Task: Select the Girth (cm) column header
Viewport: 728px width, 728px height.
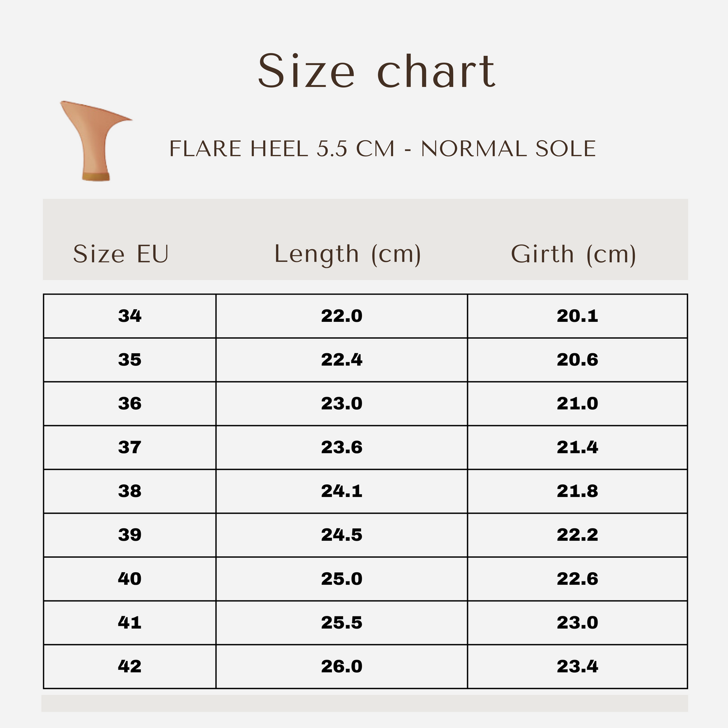Action: (573, 254)
